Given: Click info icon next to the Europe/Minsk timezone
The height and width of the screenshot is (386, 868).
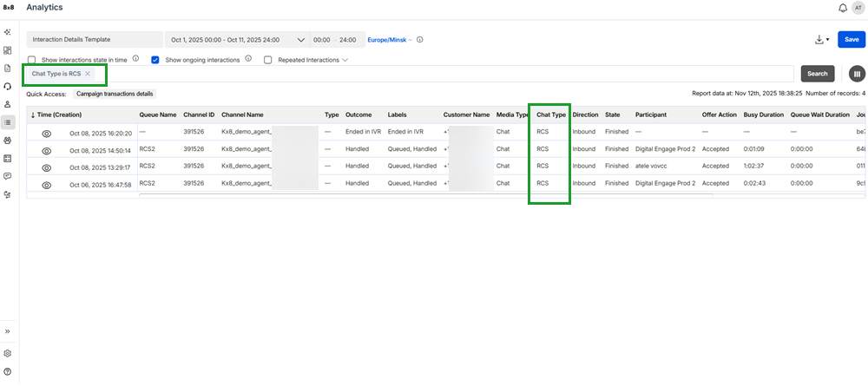Looking at the screenshot, I should [x=420, y=40].
